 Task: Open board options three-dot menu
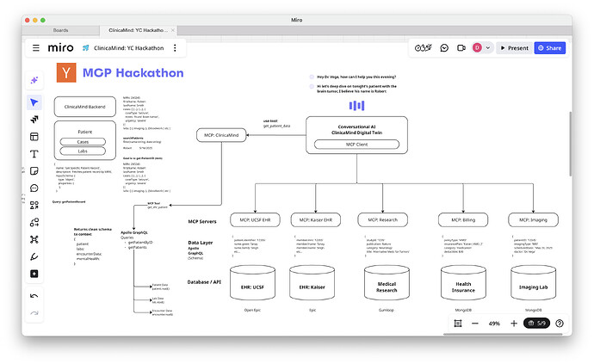click(175, 47)
